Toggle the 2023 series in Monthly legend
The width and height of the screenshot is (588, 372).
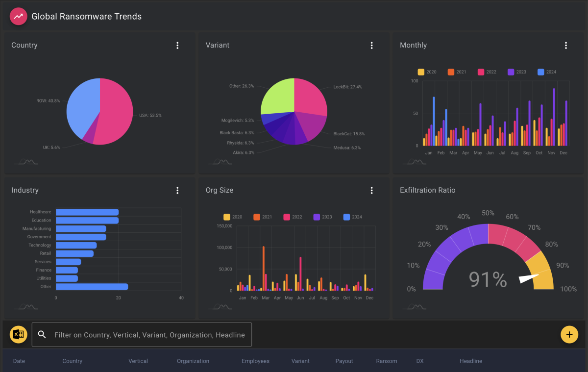click(x=517, y=72)
